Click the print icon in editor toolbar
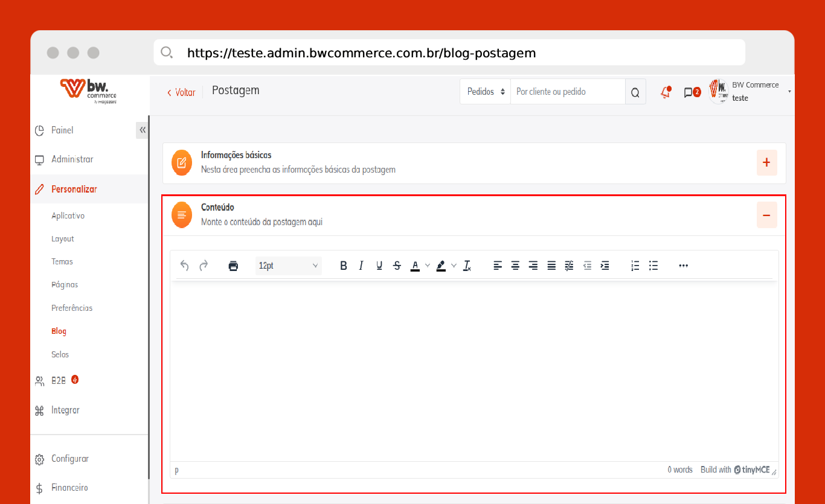This screenshot has width=825, height=504. (233, 266)
